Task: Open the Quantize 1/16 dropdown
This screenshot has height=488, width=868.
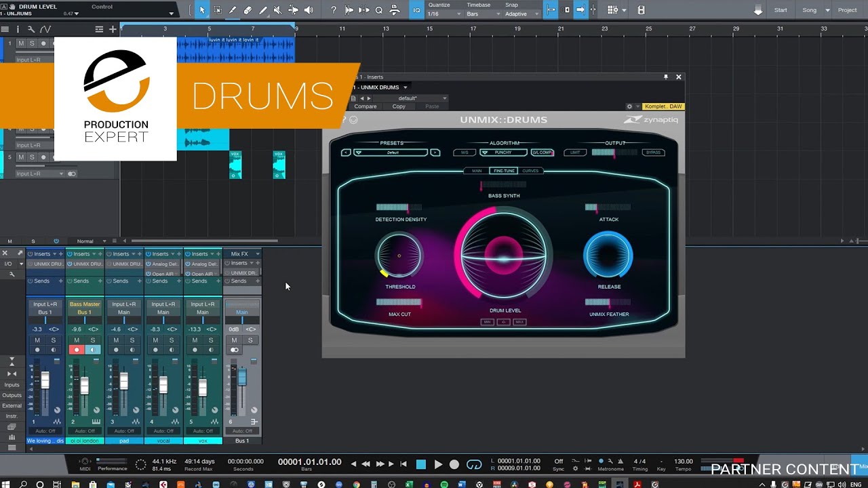Action: click(x=445, y=14)
